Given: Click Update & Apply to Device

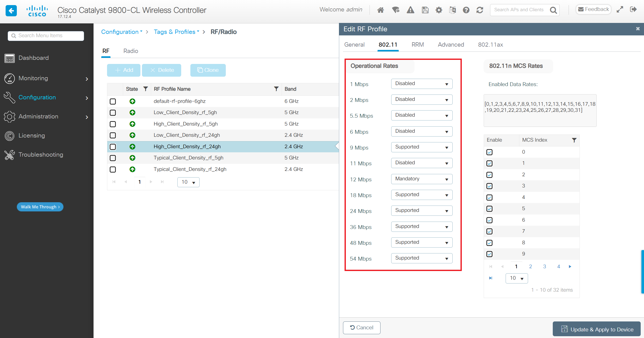Looking at the screenshot, I should pyautogui.click(x=597, y=329).
